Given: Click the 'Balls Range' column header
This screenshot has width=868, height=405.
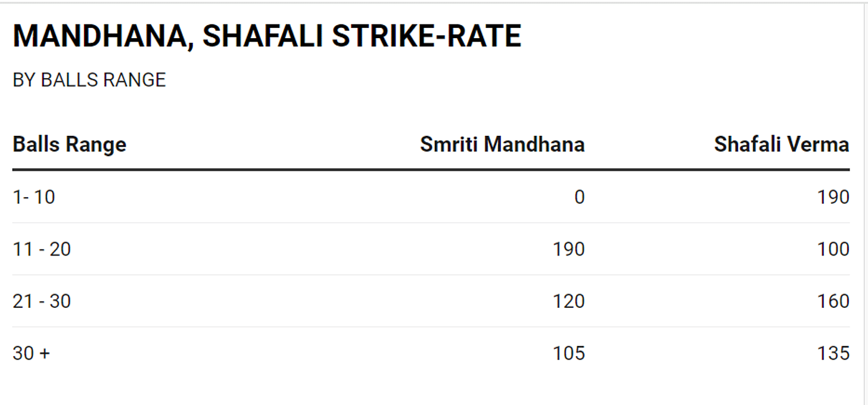Looking at the screenshot, I should click(69, 145).
